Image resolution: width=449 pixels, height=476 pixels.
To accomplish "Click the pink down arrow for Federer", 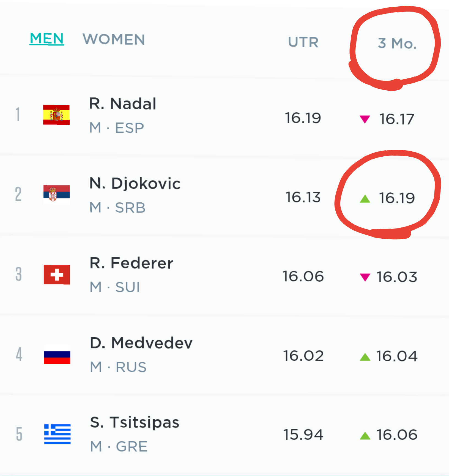I will [x=365, y=277].
